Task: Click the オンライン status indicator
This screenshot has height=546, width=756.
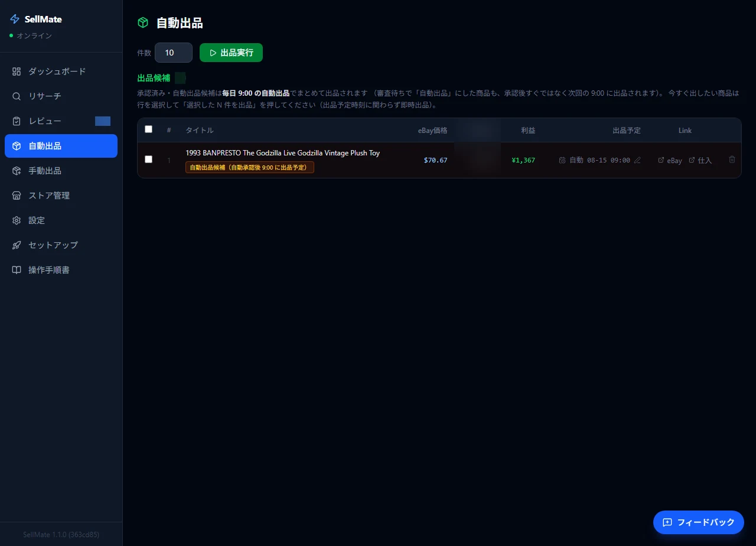Action: [x=31, y=36]
